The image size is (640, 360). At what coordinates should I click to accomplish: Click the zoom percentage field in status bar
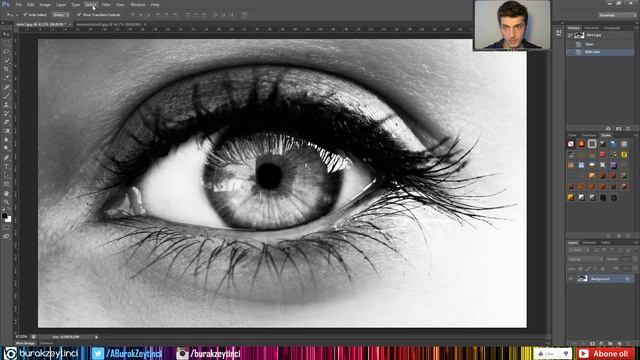tap(21, 337)
